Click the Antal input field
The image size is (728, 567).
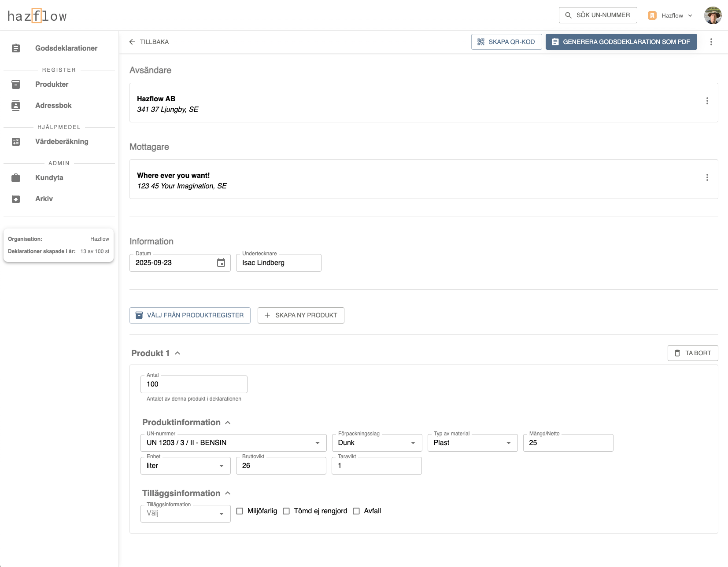(x=194, y=384)
